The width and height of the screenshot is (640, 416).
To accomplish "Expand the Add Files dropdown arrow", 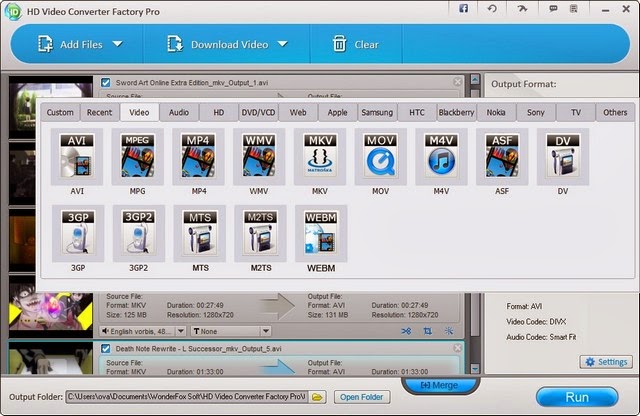I will pyautogui.click(x=118, y=44).
